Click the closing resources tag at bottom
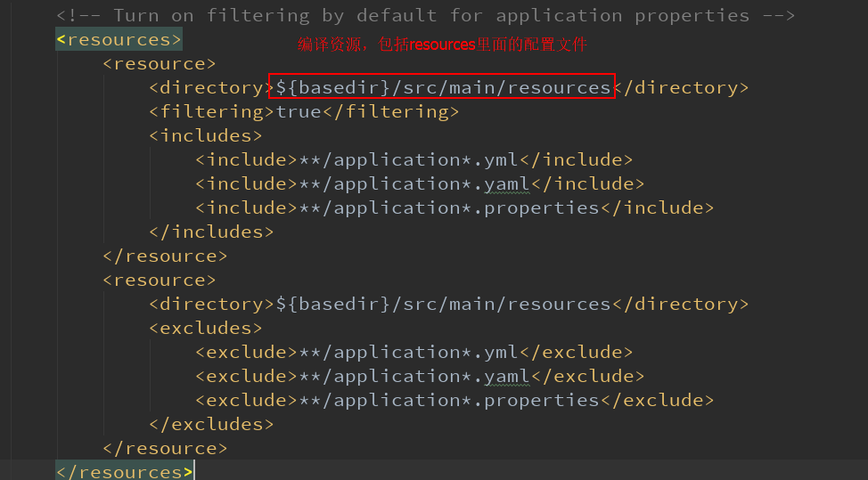868x480 pixels. coord(125,472)
